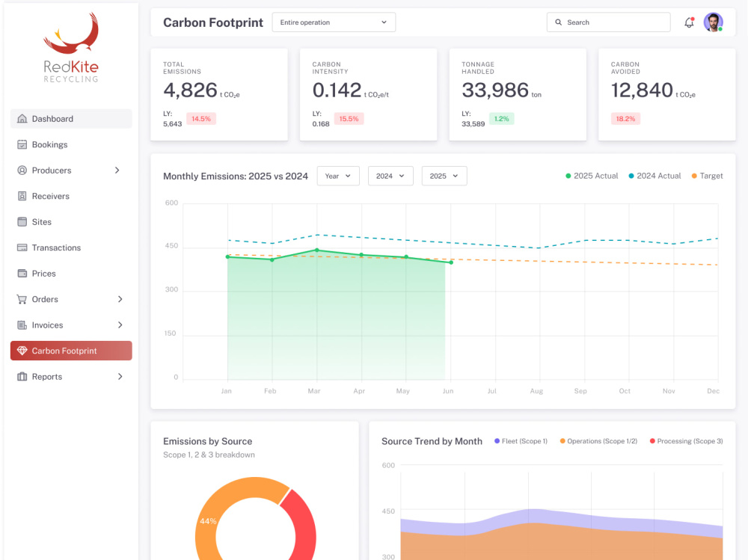This screenshot has width=748, height=560.
Task: Go to Dashboard in sidebar
Action: click(x=71, y=118)
